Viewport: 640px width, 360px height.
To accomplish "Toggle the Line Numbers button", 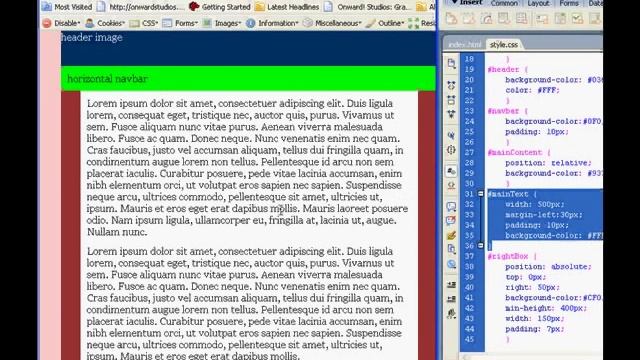I will click(x=451, y=171).
